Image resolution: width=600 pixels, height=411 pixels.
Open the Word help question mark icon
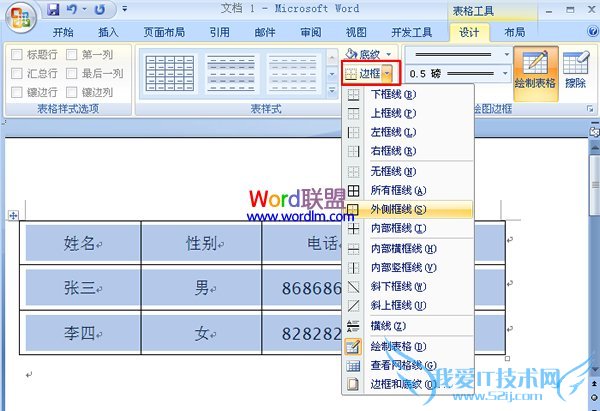pyautogui.click(x=593, y=31)
